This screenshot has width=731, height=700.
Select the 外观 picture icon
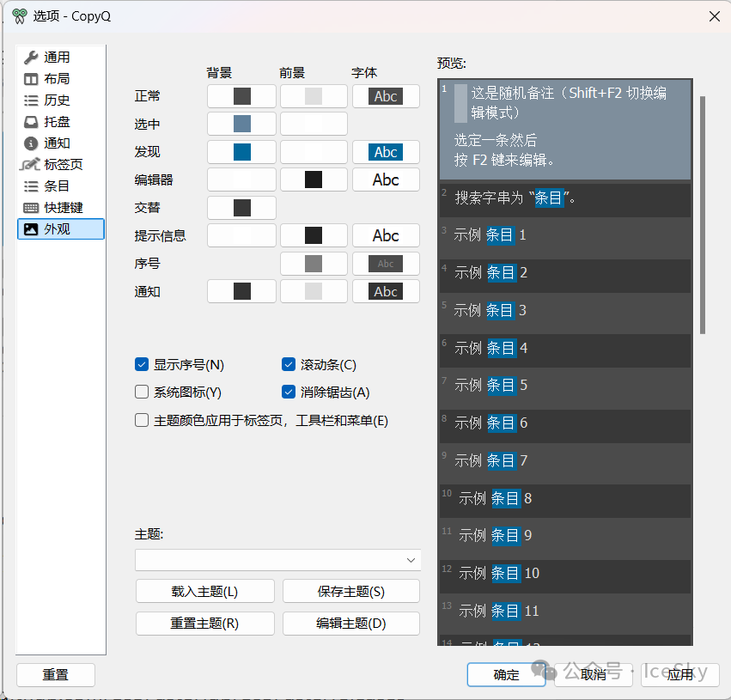(31, 229)
